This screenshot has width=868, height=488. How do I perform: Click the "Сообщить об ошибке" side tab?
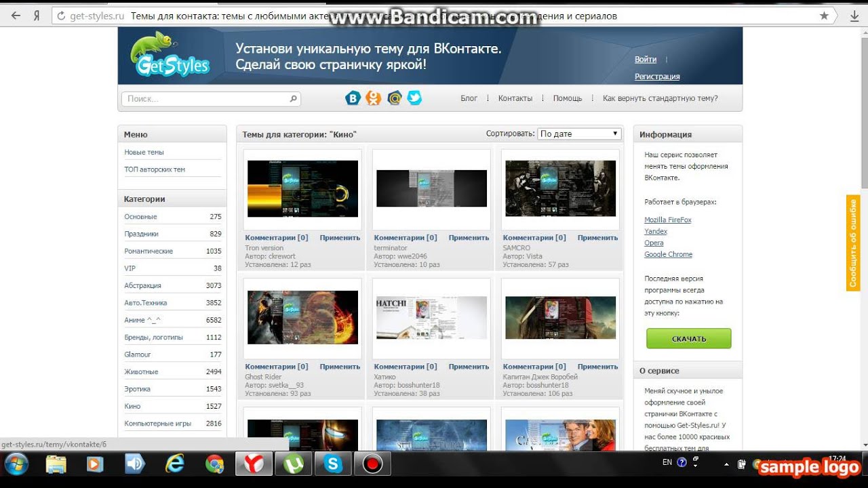[853, 243]
